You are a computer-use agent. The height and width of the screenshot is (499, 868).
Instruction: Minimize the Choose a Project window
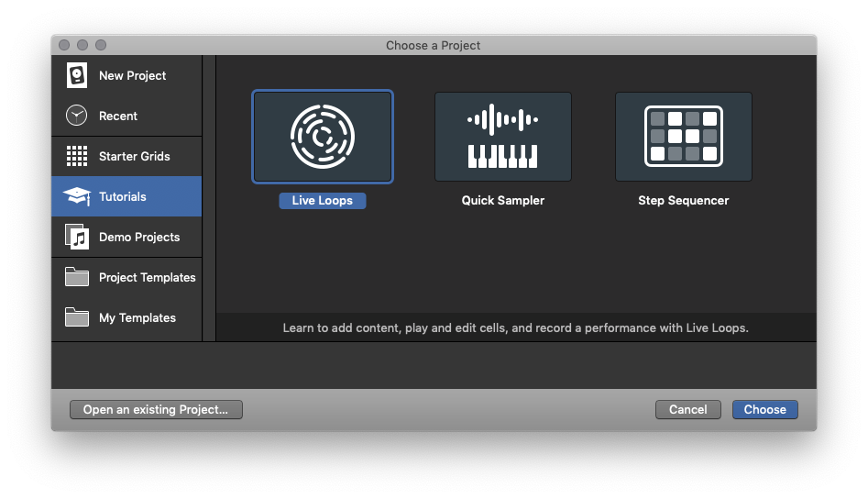click(82, 45)
